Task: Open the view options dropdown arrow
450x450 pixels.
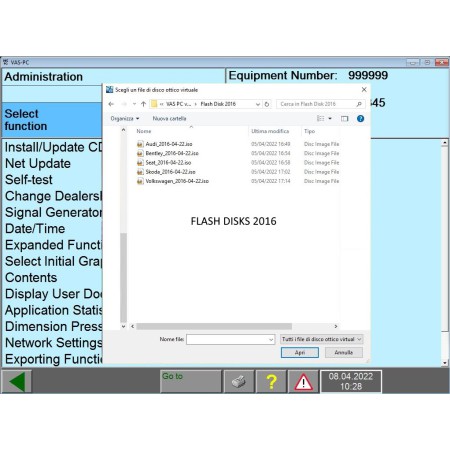Action: [330, 119]
